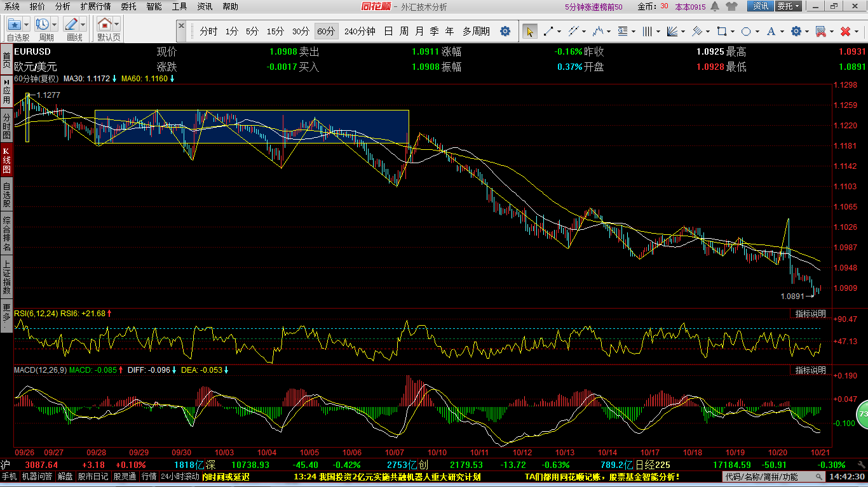Viewport: 868px width, 487px height.
Task: Open 机器问答 in bottom bar
Action: point(37,477)
